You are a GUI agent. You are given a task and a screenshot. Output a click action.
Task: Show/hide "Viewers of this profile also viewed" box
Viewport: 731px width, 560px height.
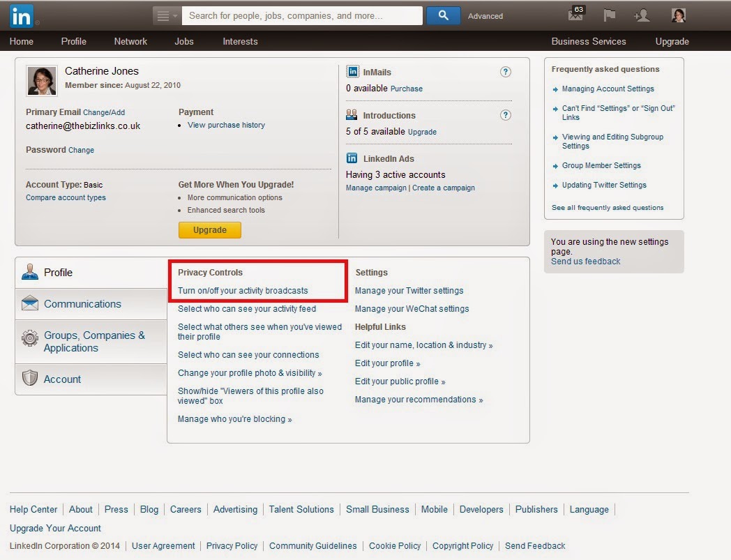[x=251, y=395]
